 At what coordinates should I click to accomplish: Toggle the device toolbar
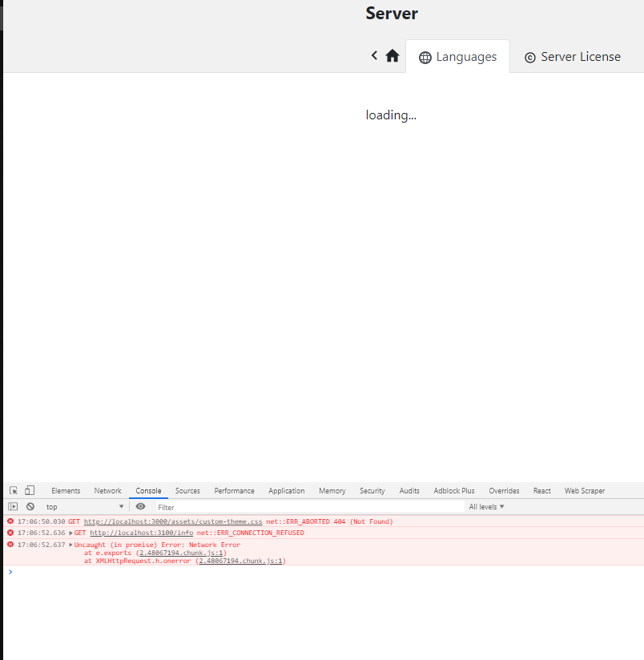tap(30, 489)
